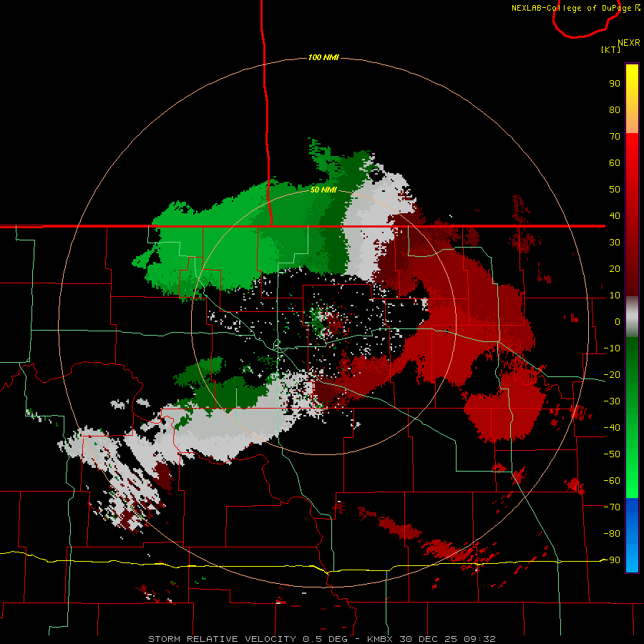This screenshot has width=644, height=644.
Task: Pick the "-50" label on the scale
Action: pyautogui.click(x=612, y=454)
